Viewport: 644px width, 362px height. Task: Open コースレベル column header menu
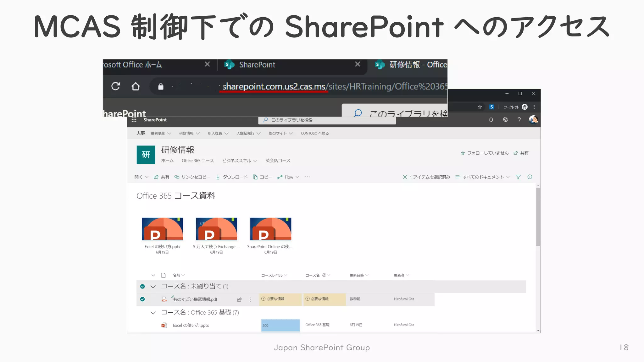point(274,275)
